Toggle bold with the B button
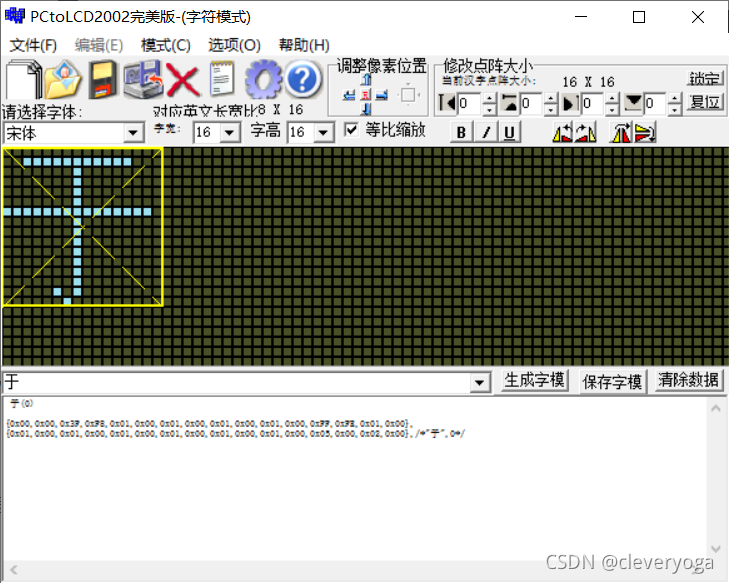729x583 pixels. 461,132
